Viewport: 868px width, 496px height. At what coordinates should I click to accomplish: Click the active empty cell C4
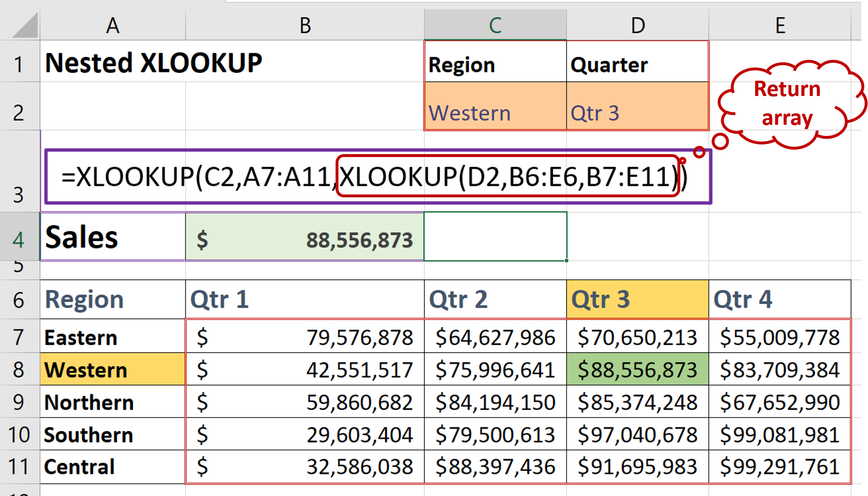[495, 237]
